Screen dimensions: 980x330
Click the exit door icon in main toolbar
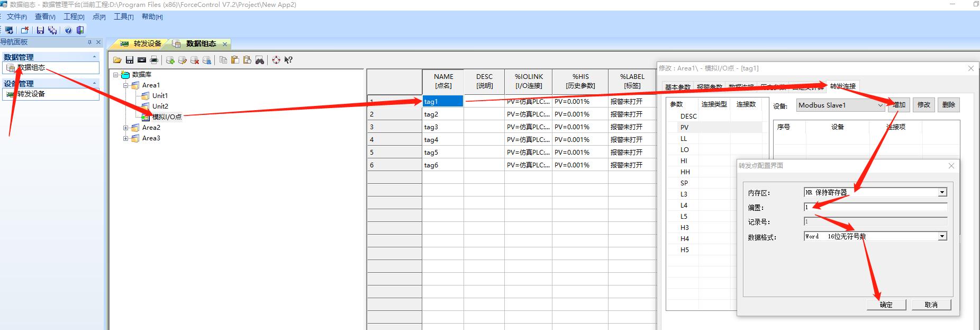click(80, 30)
